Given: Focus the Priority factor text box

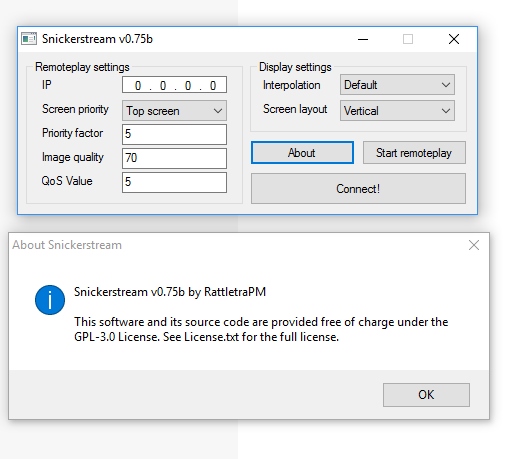Looking at the screenshot, I should (x=174, y=134).
